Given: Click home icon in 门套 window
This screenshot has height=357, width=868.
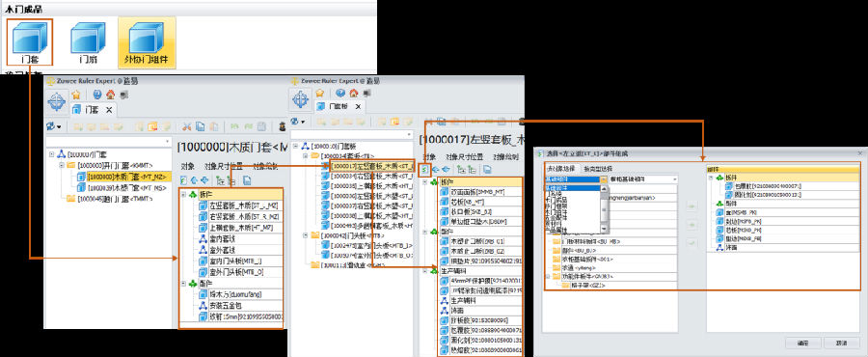Looking at the screenshot, I should pyautogui.click(x=111, y=95).
